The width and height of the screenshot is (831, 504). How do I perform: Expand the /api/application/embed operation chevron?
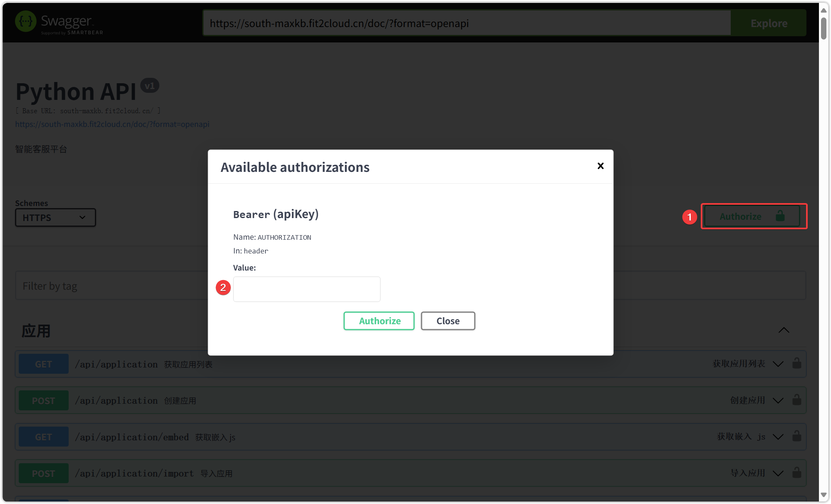click(778, 437)
